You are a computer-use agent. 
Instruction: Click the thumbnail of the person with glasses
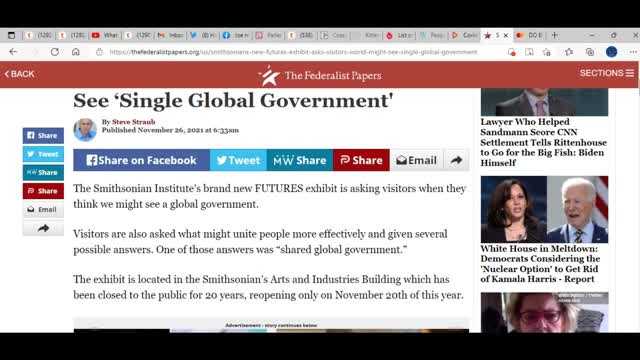pyautogui.click(x=544, y=312)
